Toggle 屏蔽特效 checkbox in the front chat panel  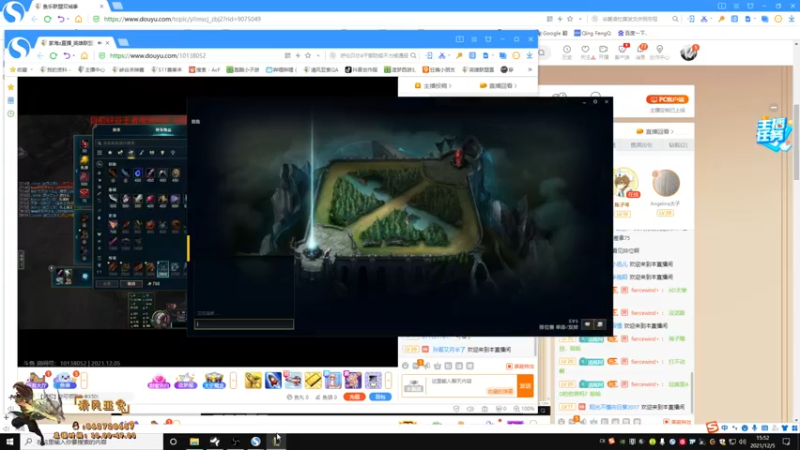pos(509,366)
